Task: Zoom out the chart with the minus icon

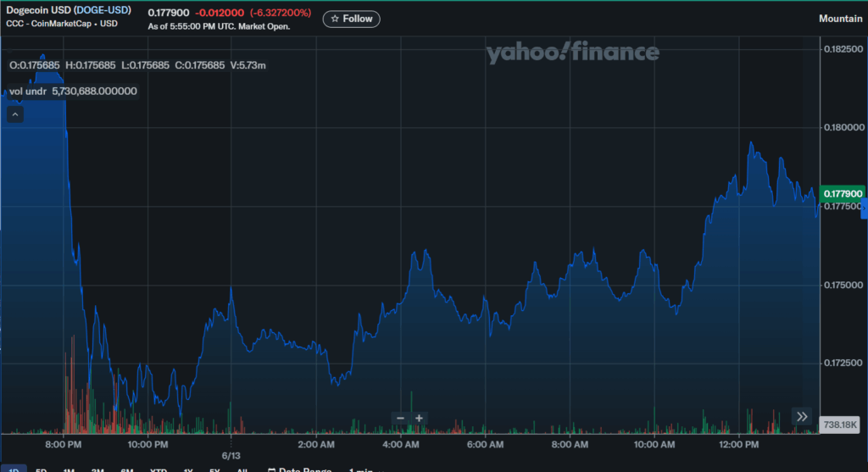Action: coord(400,418)
